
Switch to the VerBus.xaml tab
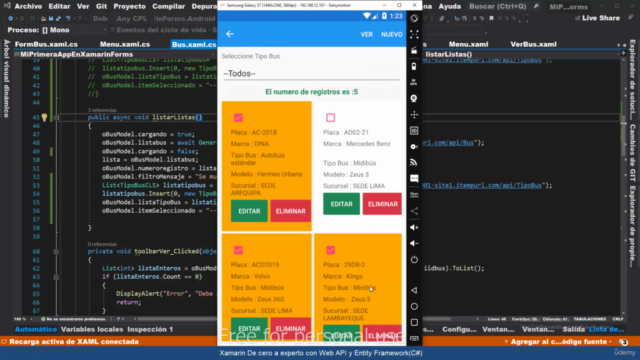[x=533, y=44]
